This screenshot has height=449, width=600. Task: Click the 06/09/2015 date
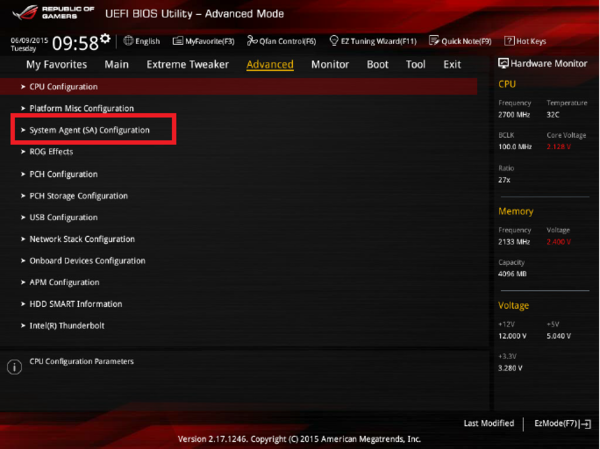click(x=29, y=40)
